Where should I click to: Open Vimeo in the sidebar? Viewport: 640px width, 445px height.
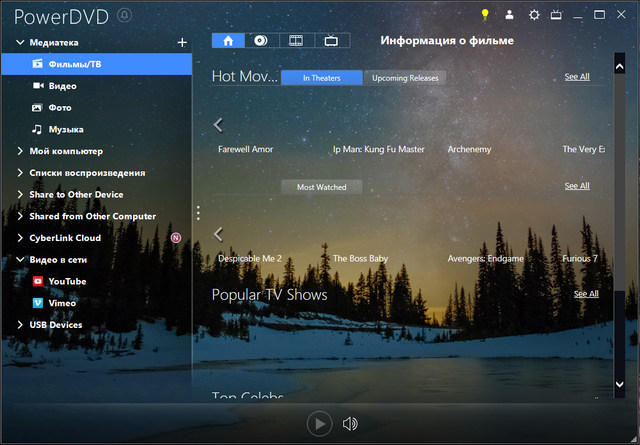(x=62, y=303)
